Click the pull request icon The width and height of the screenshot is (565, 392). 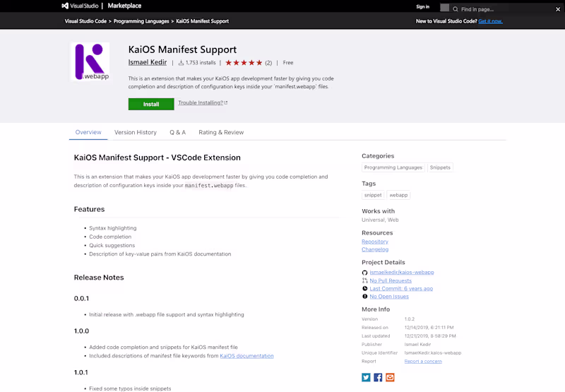[364, 280]
